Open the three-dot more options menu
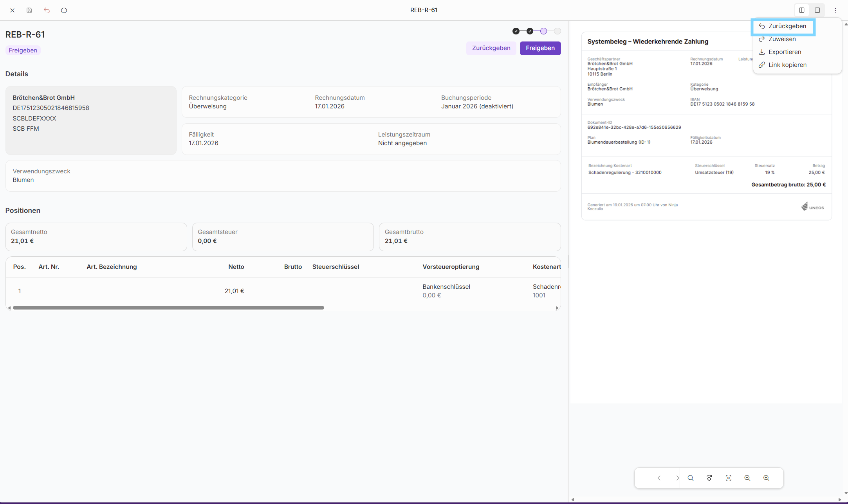Viewport: 848px width, 504px height. coord(835,10)
